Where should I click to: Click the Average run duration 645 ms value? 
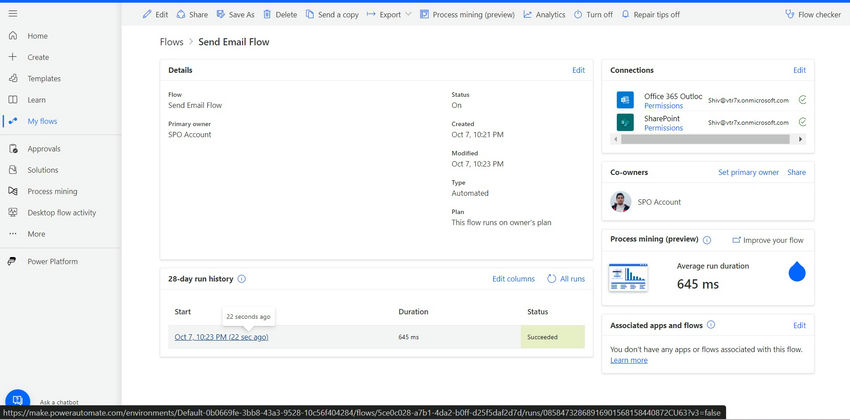click(x=698, y=284)
